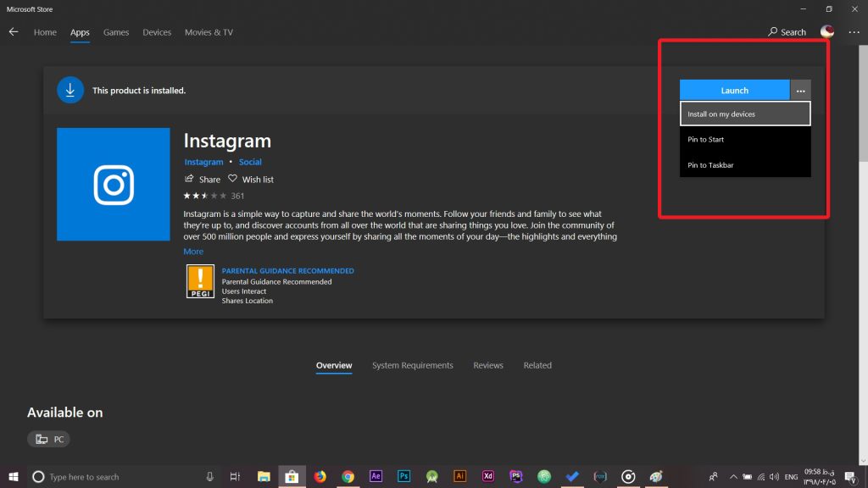Select Install on my devices
Screen dimensions: 868x488
click(x=744, y=114)
